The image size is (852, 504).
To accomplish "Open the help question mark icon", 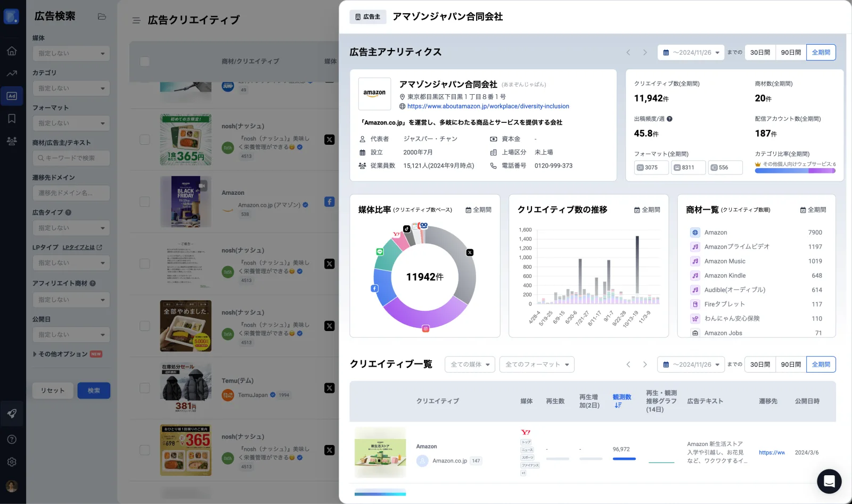I will pos(12,439).
